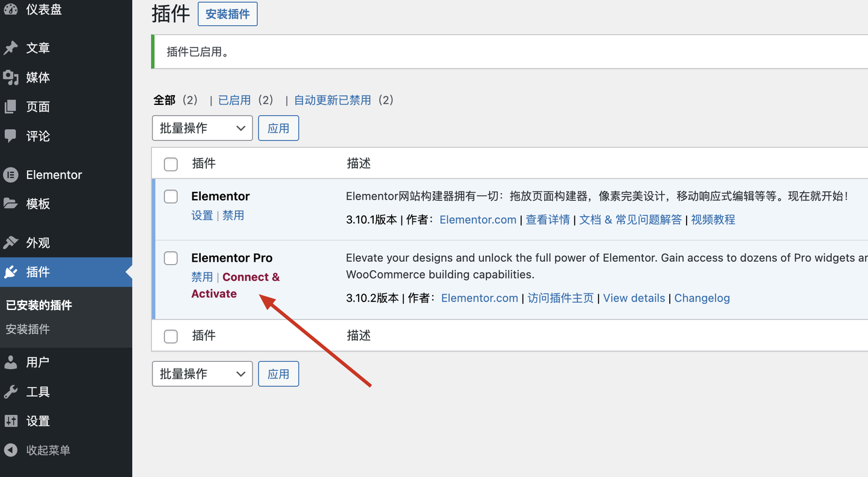The width and height of the screenshot is (868, 477).
Task: Click the pages icon beside 页面
Action: coord(11,107)
